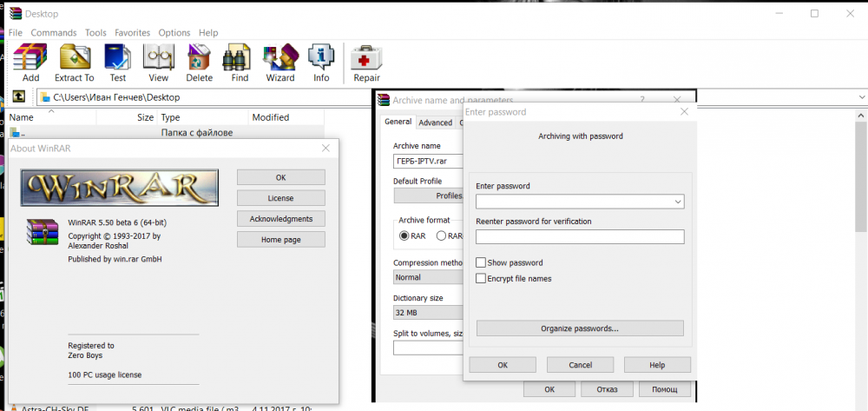Select the second RAR format radio button
868x411 pixels.
[441, 235]
